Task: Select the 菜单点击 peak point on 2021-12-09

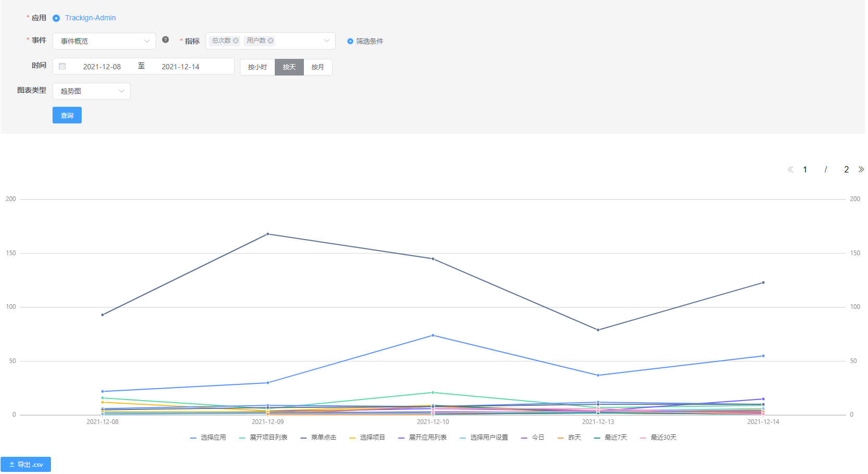Action: pyautogui.click(x=268, y=234)
